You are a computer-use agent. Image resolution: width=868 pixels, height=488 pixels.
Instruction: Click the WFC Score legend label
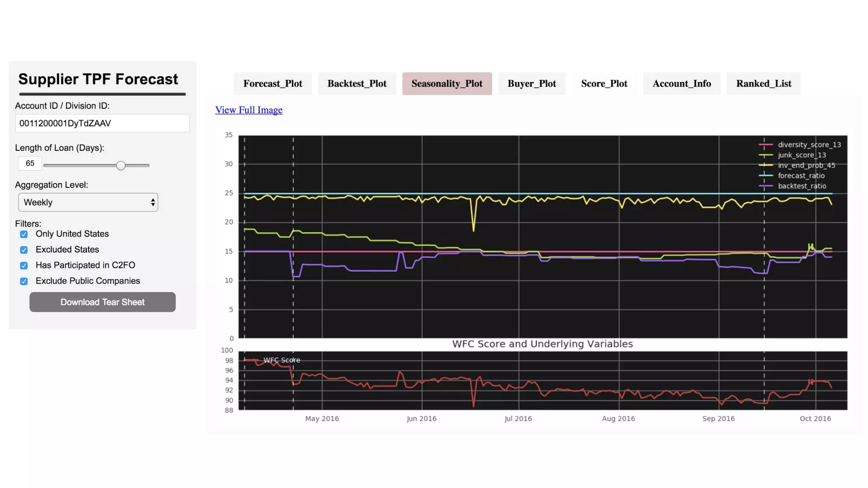point(281,360)
